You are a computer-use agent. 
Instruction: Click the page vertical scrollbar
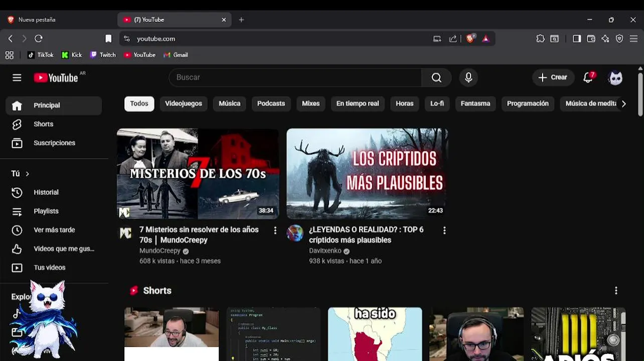(x=640, y=95)
